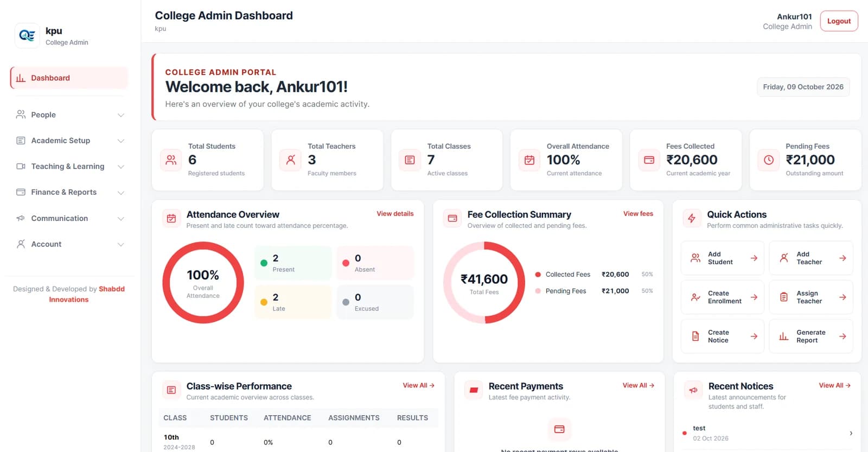Click the Ankur101 username text
Viewport: 868px width, 452px height.
tap(794, 17)
